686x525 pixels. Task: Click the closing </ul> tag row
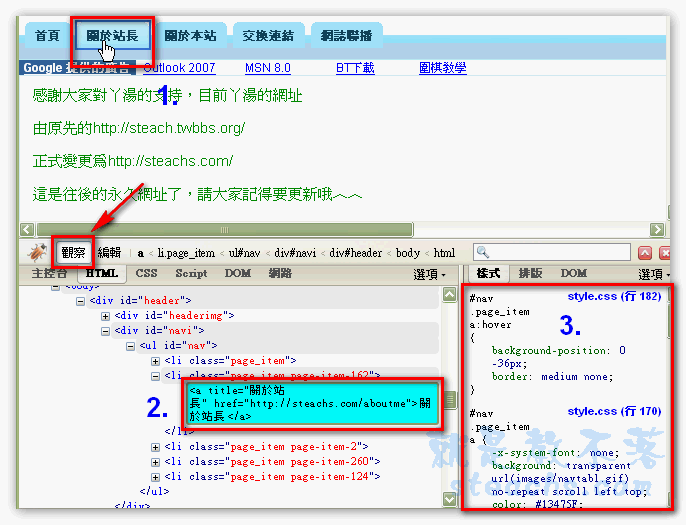click(154, 492)
